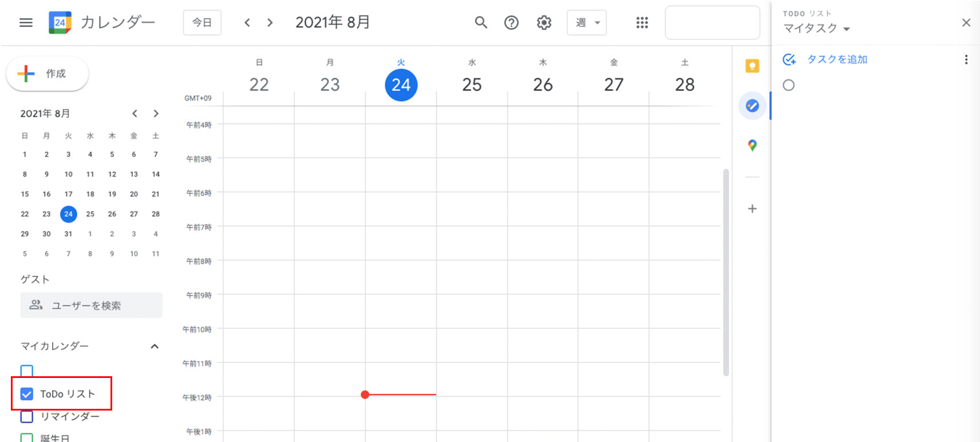Image resolution: width=980 pixels, height=442 pixels.
Task: Click the account box at top right
Action: click(x=713, y=23)
